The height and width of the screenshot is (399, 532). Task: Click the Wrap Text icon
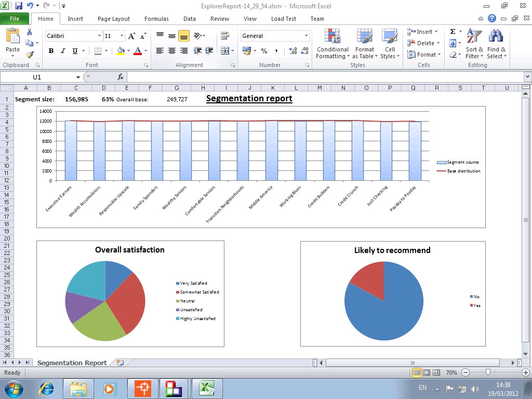pos(224,35)
